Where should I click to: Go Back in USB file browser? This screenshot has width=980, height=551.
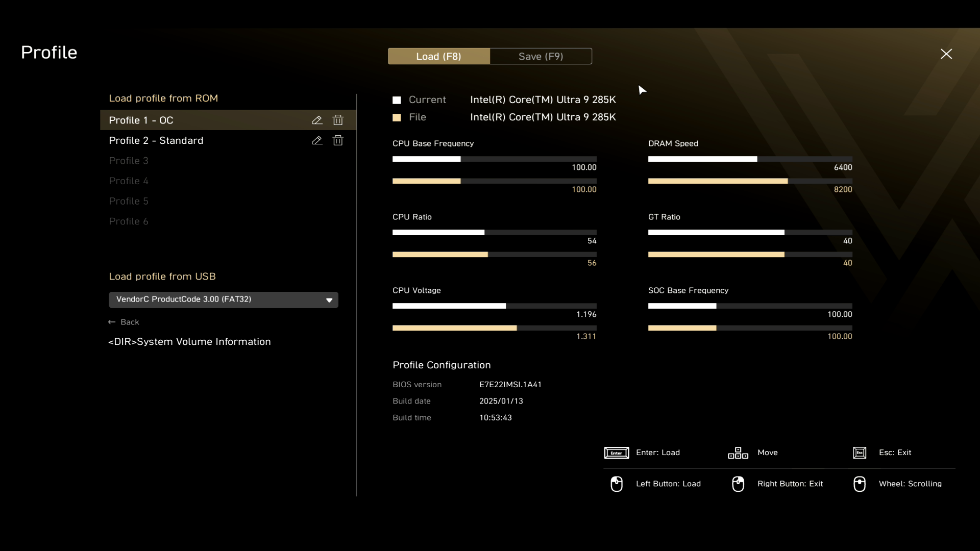[130, 322]
